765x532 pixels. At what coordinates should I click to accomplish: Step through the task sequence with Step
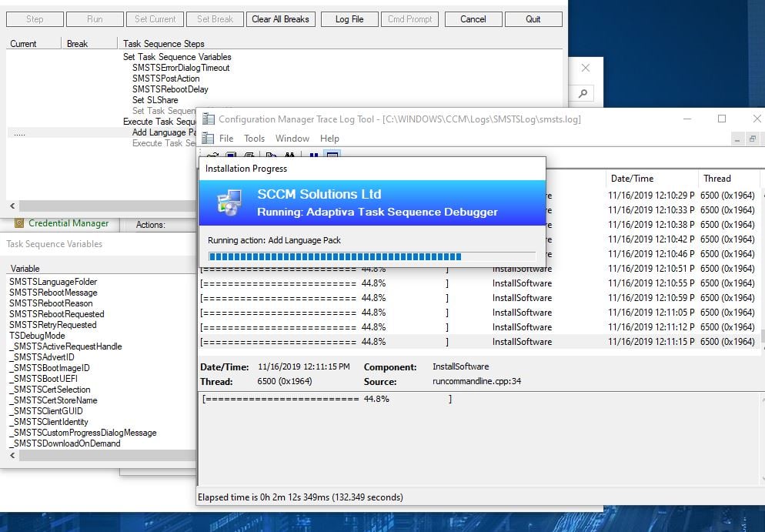click(34, 18)
